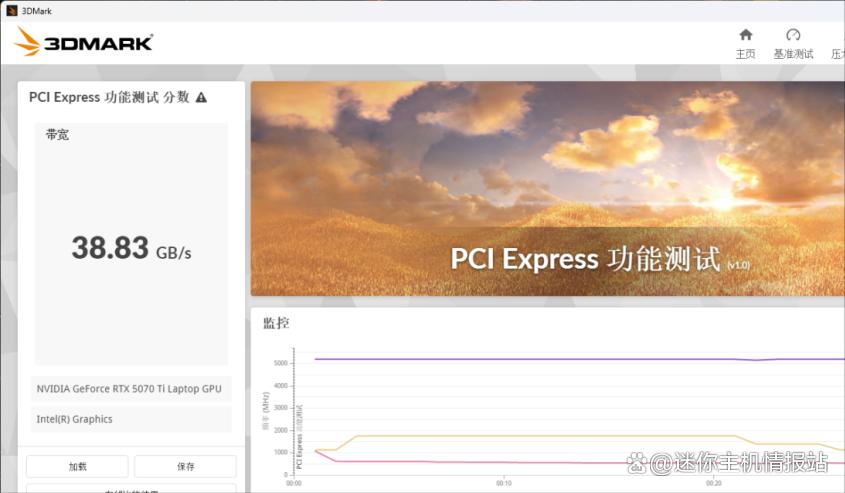Click the 加载 (load) button
Image resolution: width=845 pixels, height=493 pixels.
[77, 467]
